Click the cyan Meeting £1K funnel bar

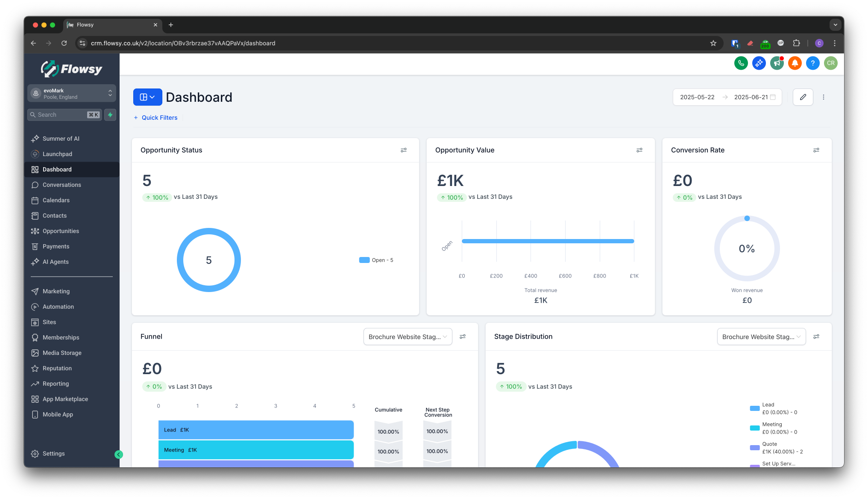coord(256,450)
